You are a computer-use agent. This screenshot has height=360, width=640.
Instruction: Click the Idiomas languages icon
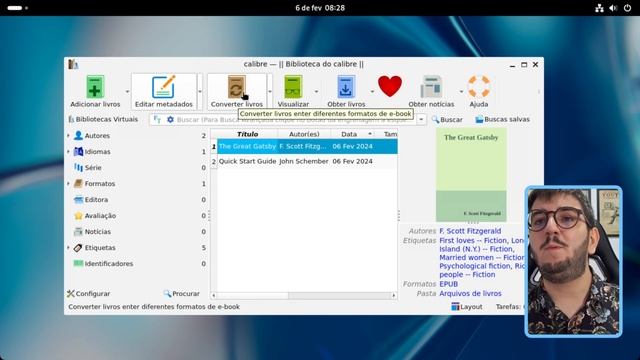pos(78,151)
